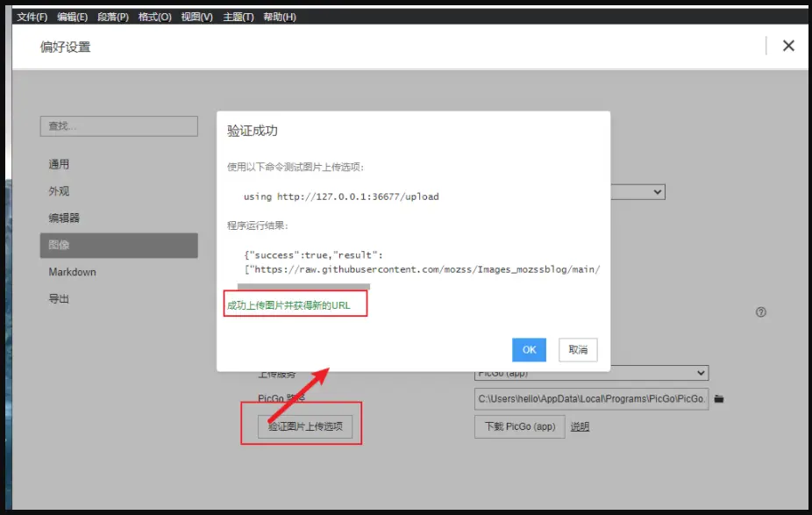Open the dropdown partly hidden behind dialog
Screen dimensions: 812x515
(638, 192)
